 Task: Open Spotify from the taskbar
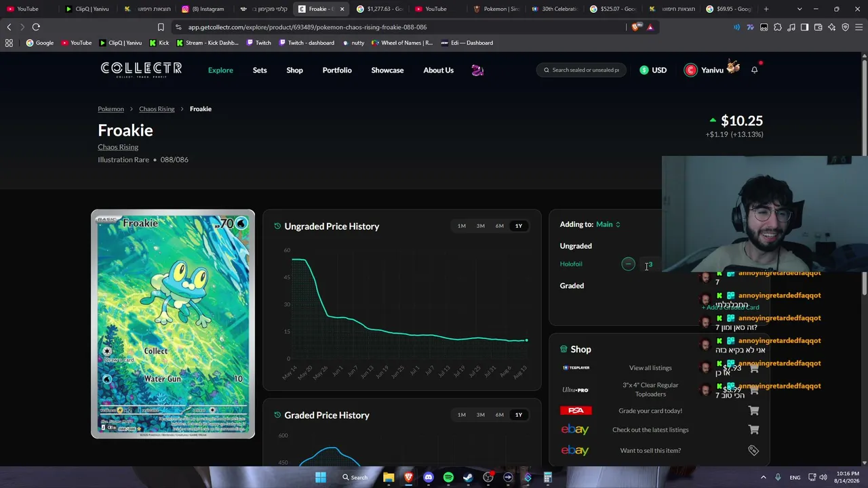[448, 477]
